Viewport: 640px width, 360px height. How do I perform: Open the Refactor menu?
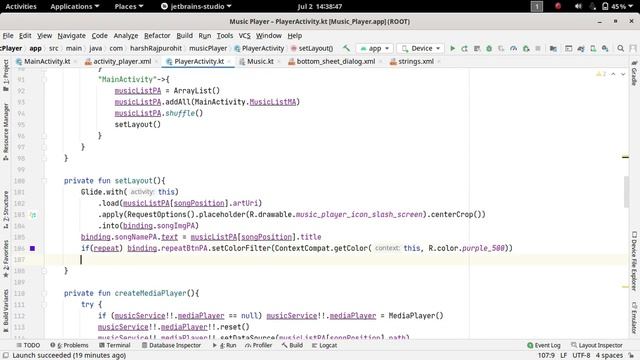pos(157,36)
